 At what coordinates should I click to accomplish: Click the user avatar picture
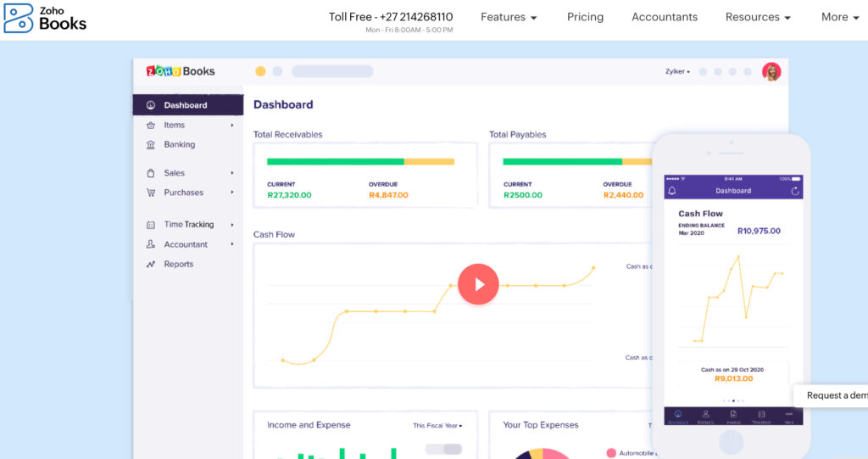[x=771, y=71]
